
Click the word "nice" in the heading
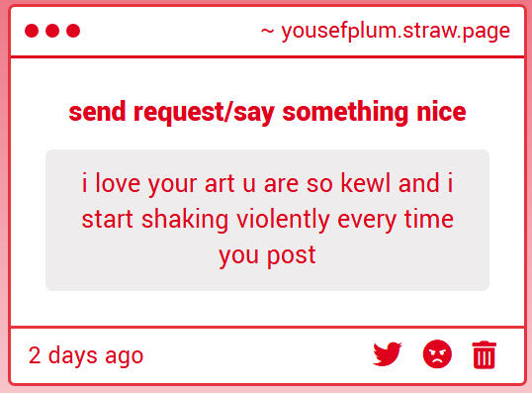point(441,112)
